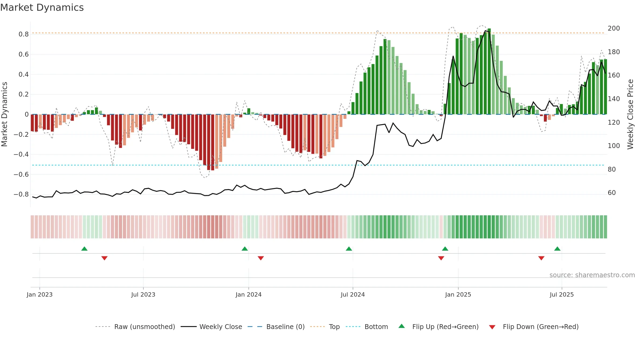Click the 200 tick on the price axis
644x362 pixels.
pos(614,28)
